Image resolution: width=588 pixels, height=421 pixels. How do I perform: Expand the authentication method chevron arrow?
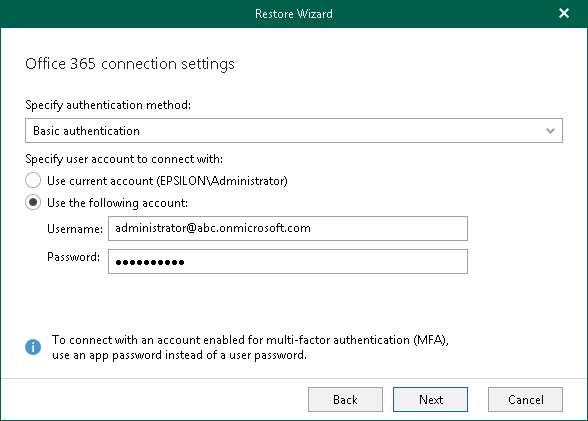(x=550, y=131)
